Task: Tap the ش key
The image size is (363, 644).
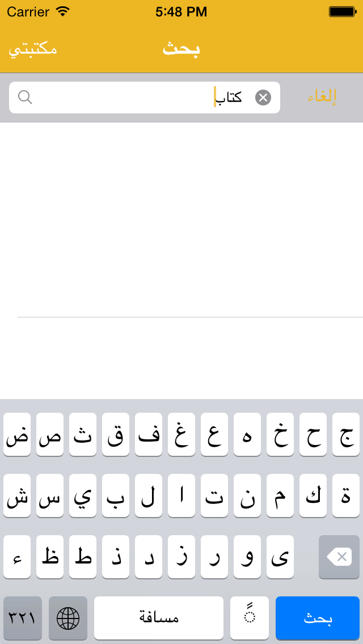Action: coord(17,495)
